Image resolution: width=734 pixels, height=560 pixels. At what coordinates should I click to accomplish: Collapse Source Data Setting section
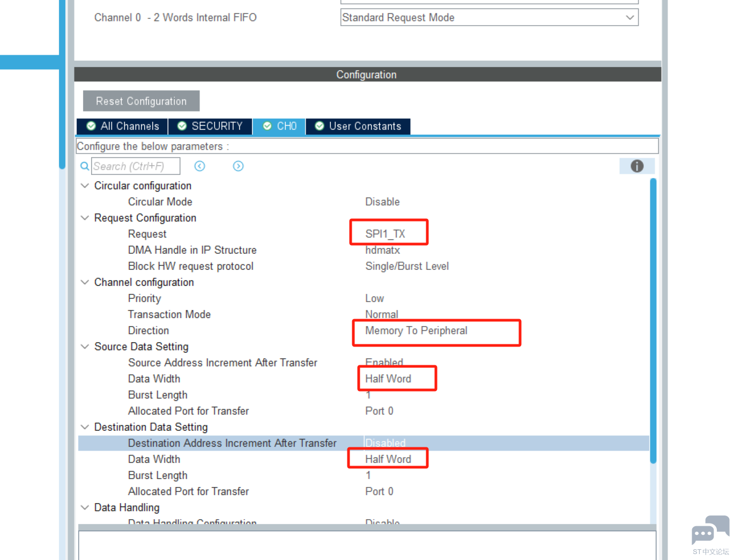[x=85, y=347]
